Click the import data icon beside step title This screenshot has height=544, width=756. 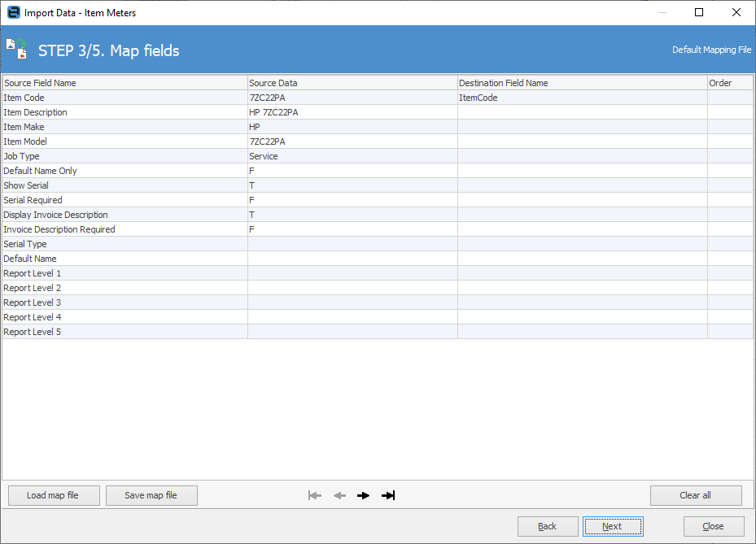[x=16, y=50]
